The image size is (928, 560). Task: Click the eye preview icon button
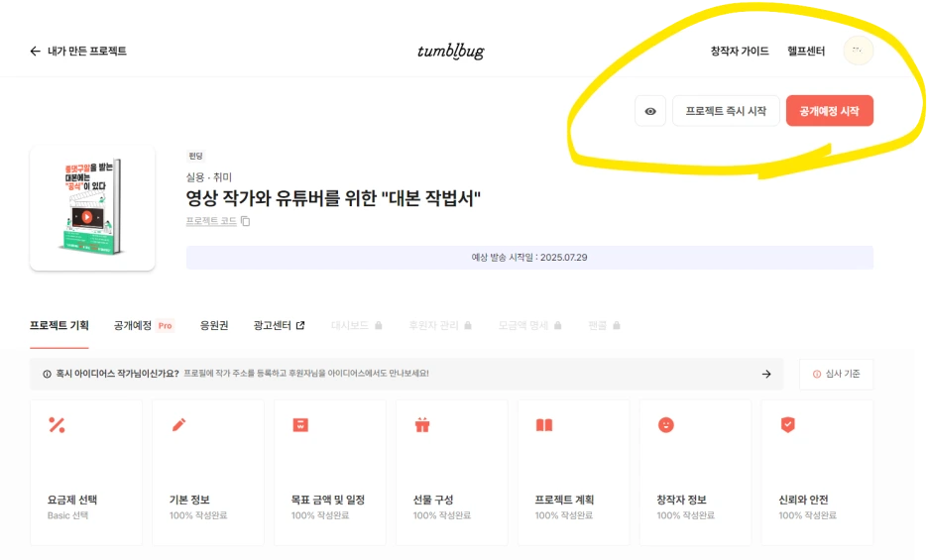[x=649, y=111]
